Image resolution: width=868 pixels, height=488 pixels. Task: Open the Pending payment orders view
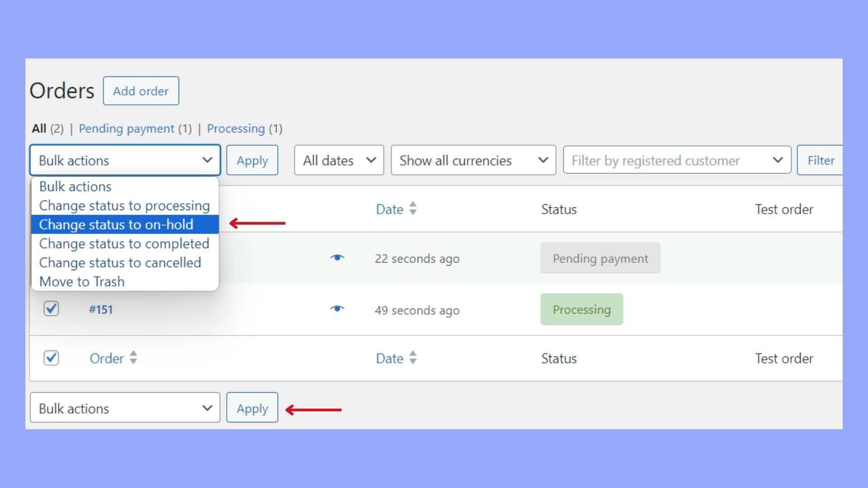click(127, 129)
